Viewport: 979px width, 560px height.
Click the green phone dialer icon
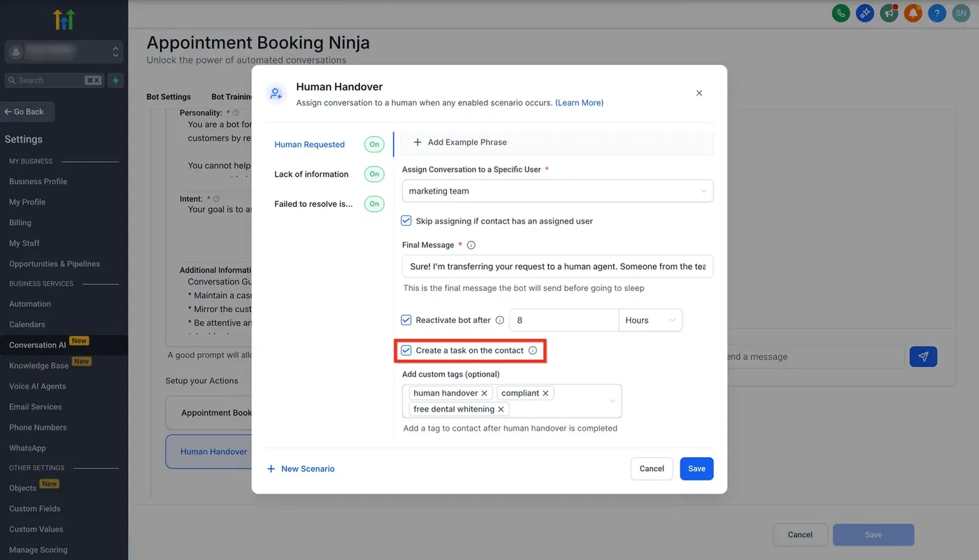coord(841,13)
